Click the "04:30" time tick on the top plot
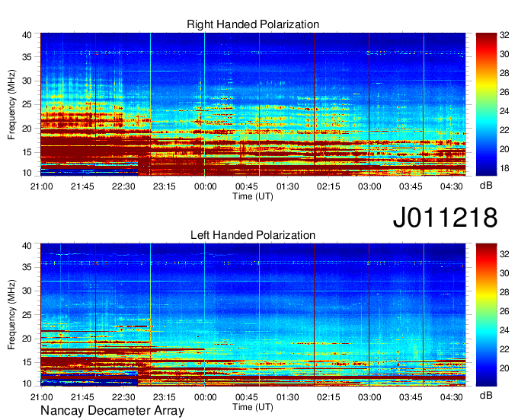This screenshot has width=518, height=420. click(x=451, y=186)
